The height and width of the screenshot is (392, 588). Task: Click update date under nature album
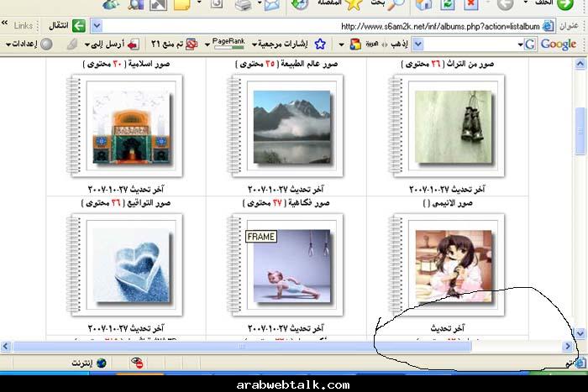(x=286, y=189)
